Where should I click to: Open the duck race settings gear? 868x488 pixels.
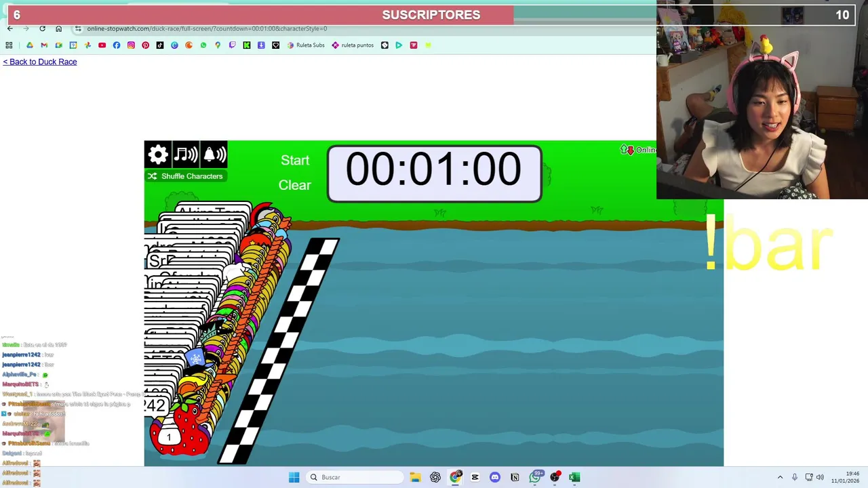pos(158,155)
